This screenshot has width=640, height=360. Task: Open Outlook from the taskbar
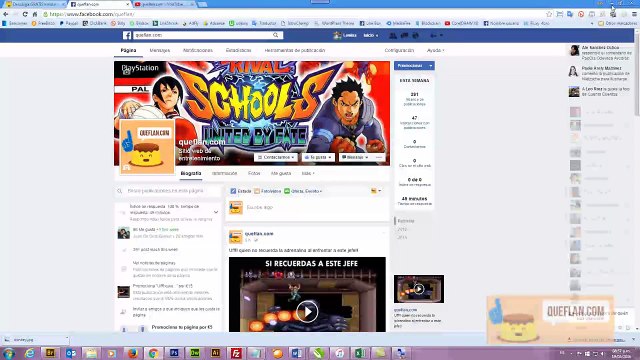pyautogui.click(x=71, y=353)
